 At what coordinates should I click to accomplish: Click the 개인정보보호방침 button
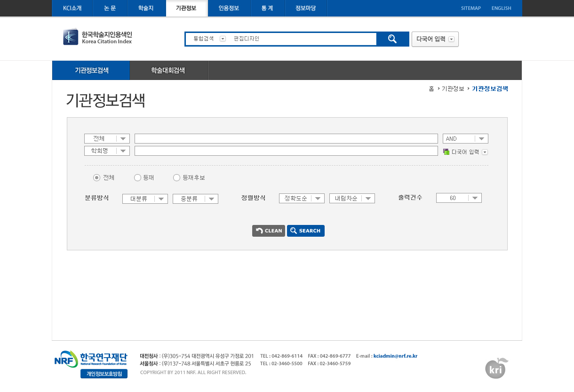pyautogui.click(x=104, y=374)
